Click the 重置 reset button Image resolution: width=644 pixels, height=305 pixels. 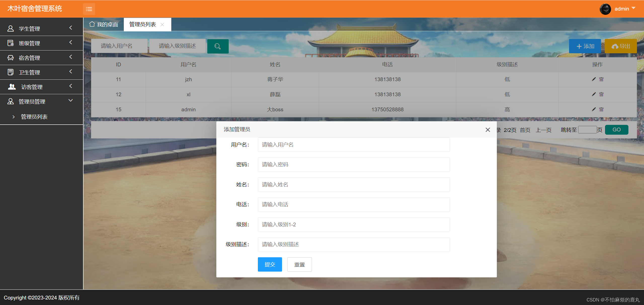[299, 264]
